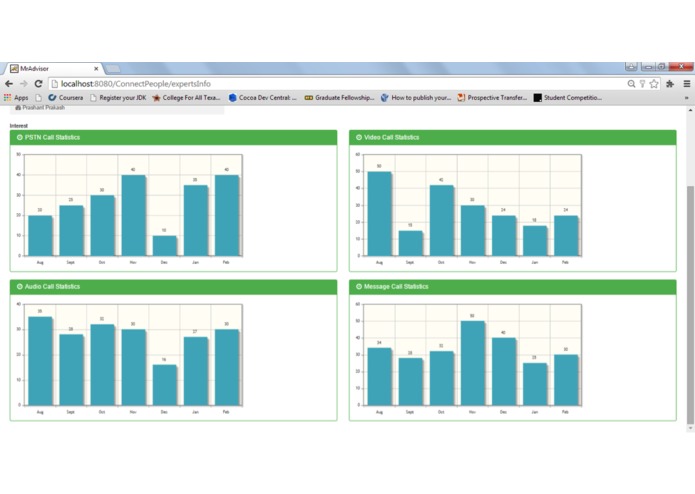The width and height of the screenshot is (695, 494).
Task: Open College For All Texa... bookmark
Action: pos(186,97)
